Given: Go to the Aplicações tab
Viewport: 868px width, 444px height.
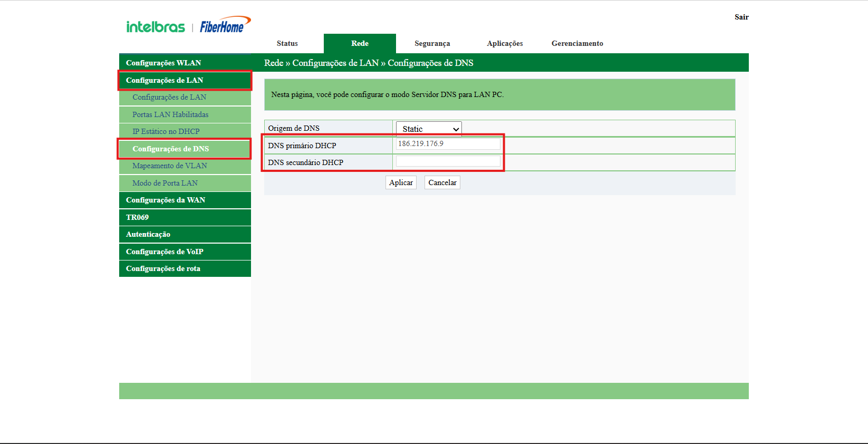Looking at the screenshot, I should click(505, 43).
